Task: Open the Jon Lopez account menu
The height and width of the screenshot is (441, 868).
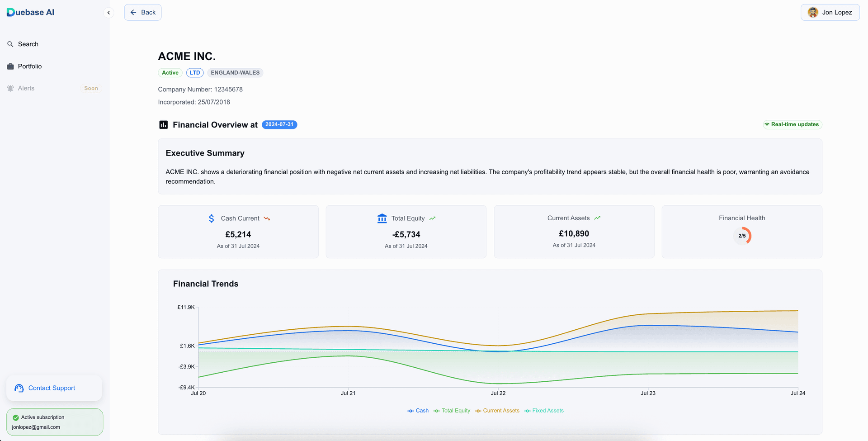Action: coord(830,12)
